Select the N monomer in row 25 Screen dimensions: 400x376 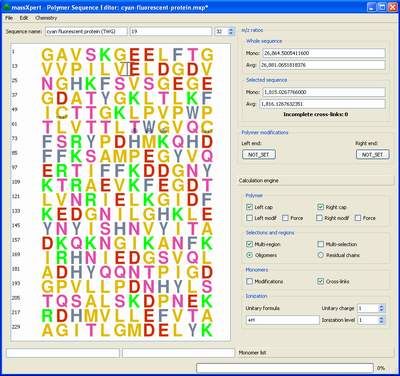[47, 84]
